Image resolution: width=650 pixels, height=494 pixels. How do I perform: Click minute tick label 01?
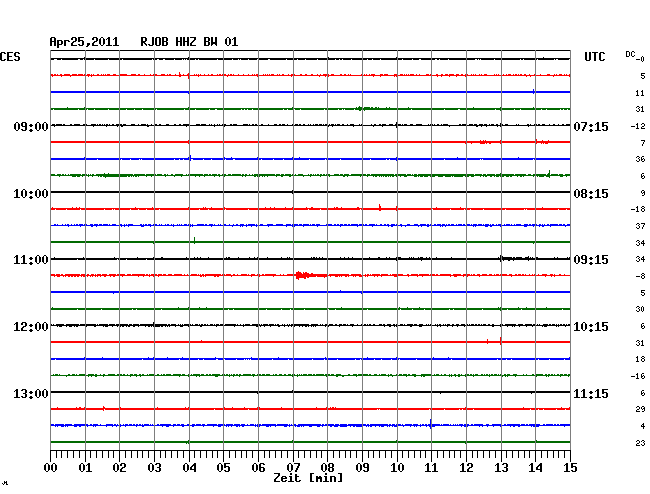tap(85, 468)
